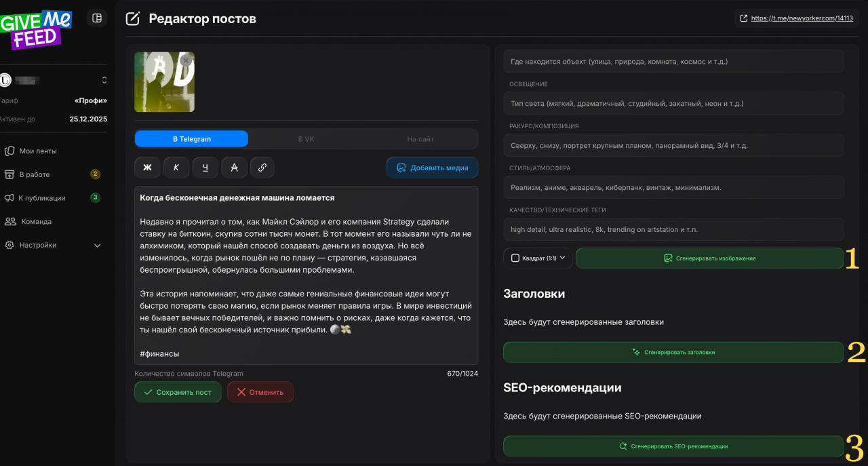Go to К публикации section
Screen dimensions: 868x466
coord(42,198)
